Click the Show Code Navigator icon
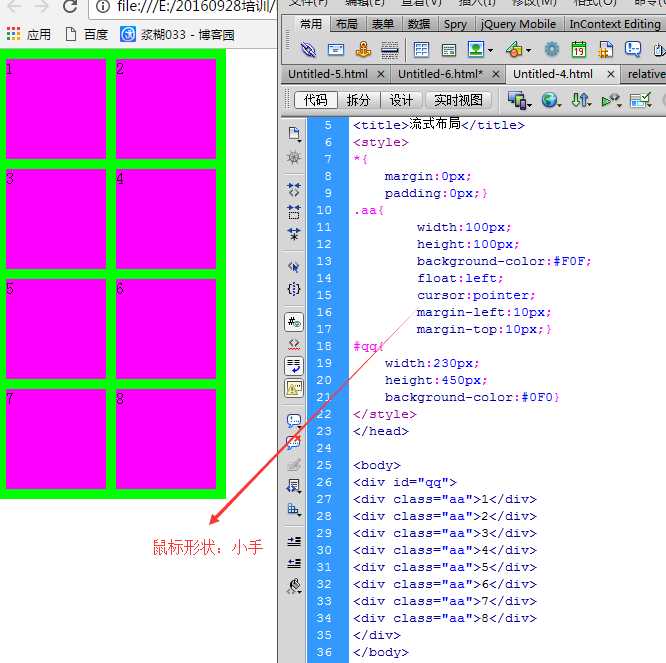The height and width of the screenshot is (663, 666). pyautogui.click(x=293, y=158)
